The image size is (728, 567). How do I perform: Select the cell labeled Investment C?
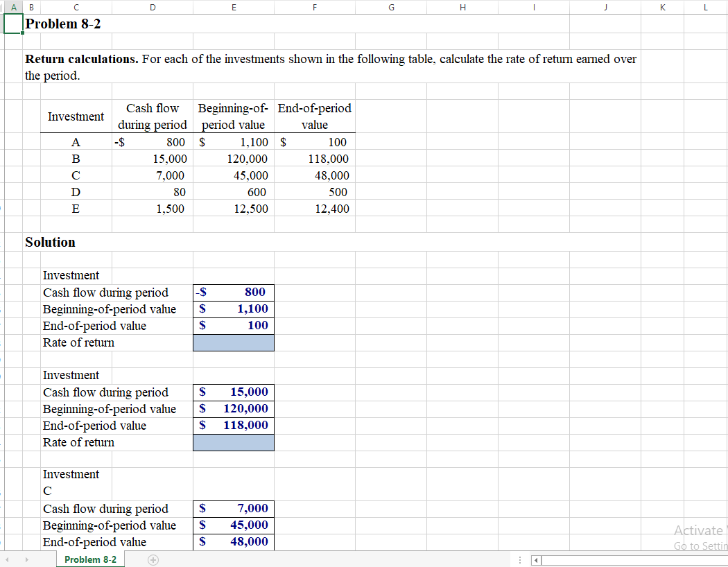click(x=46, y=491)
